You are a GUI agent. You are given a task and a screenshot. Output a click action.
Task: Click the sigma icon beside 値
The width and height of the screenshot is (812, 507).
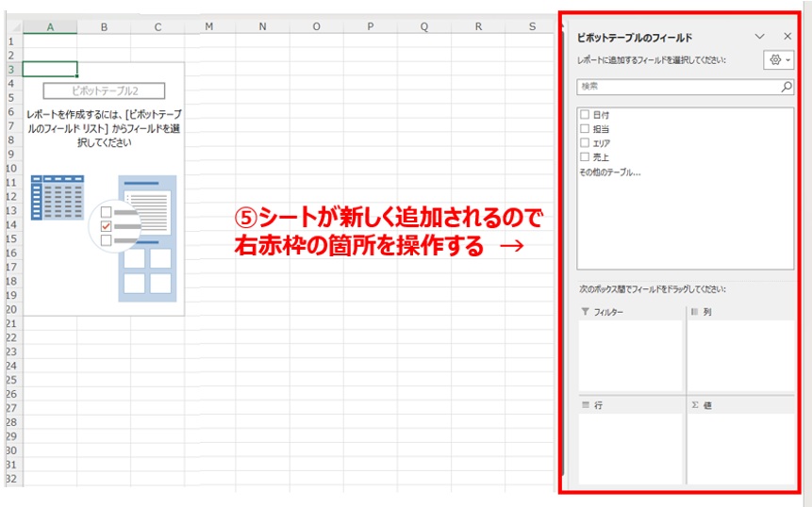(x=695, y=404)
